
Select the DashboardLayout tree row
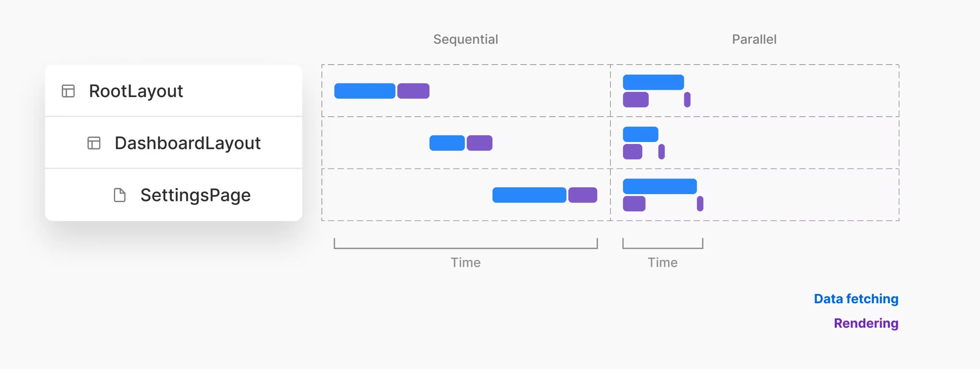tap(174, 143)
